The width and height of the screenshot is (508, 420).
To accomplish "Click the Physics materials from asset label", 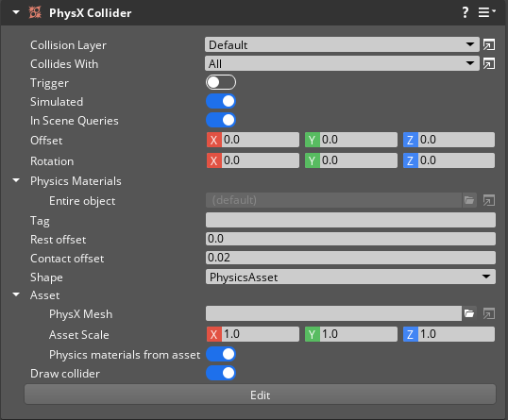I will tap(125, 355).
